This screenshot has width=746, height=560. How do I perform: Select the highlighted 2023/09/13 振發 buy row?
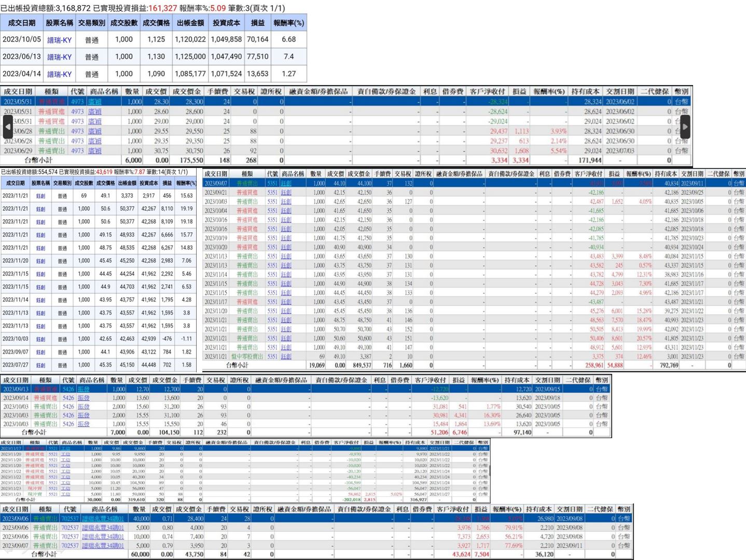[305, 389]
